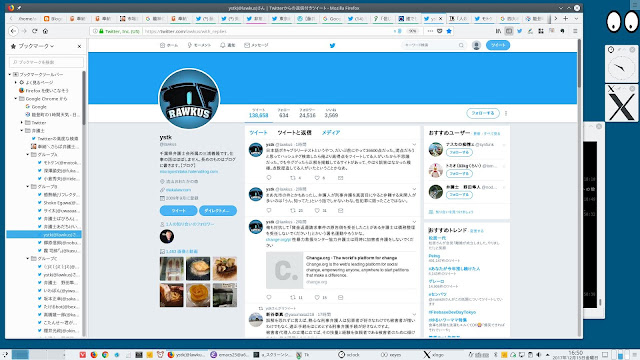Retweet the second ystk tweet
Image resolution: width=640 pixels, height=360 pixels.
click(x=293, y=211)
